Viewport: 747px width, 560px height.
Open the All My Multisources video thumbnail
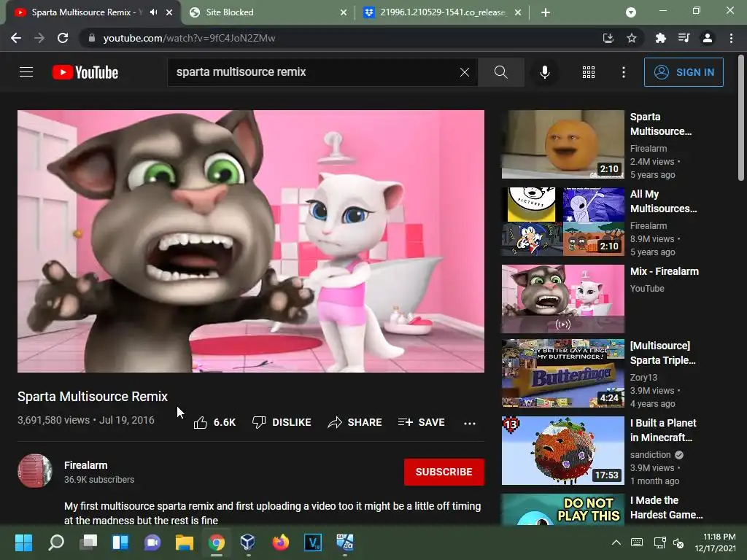pos(562,222)
